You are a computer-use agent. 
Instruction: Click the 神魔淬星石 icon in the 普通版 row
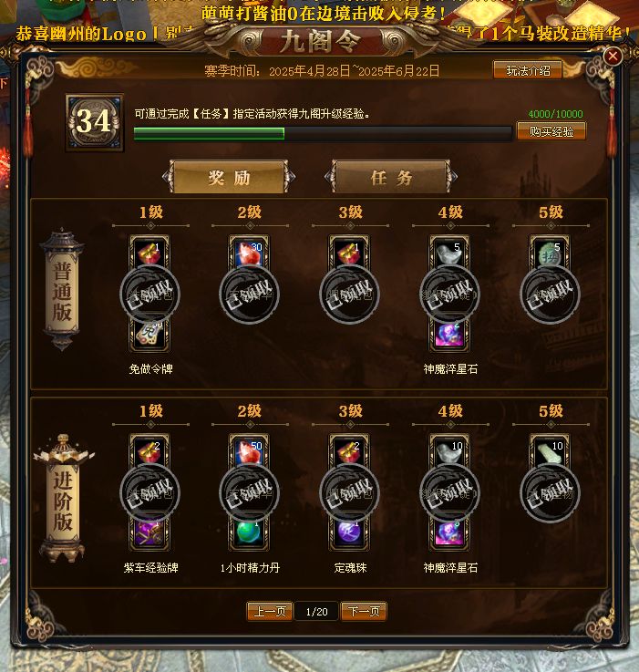449,335
